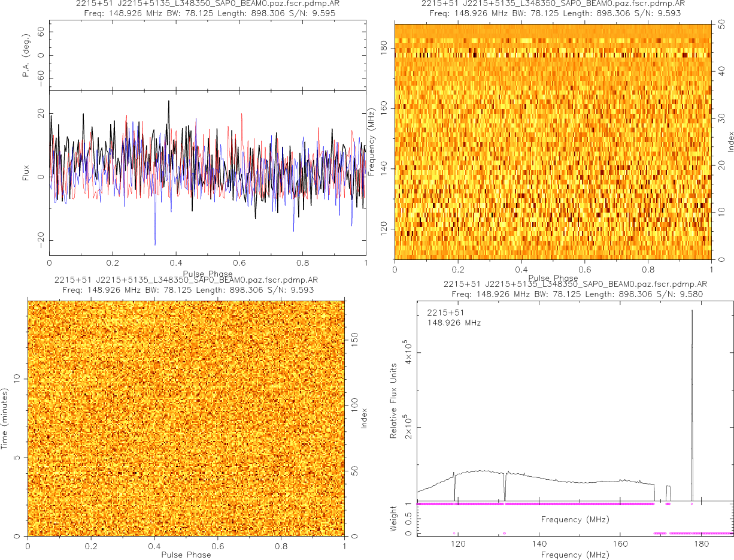Select the zero-weight magenta marker near 119 MHz
The width and height of the screenshot is (734, 560).
coord(454,533)
